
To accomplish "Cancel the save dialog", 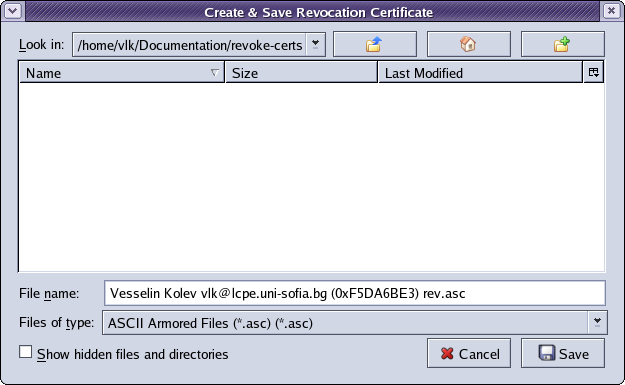I will (x=469, y=353).
